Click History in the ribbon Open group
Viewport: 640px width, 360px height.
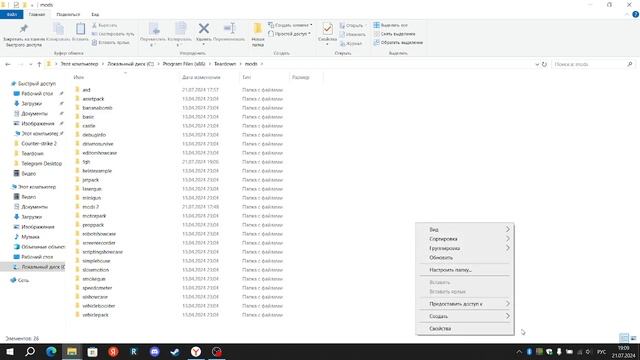point(351,43)
